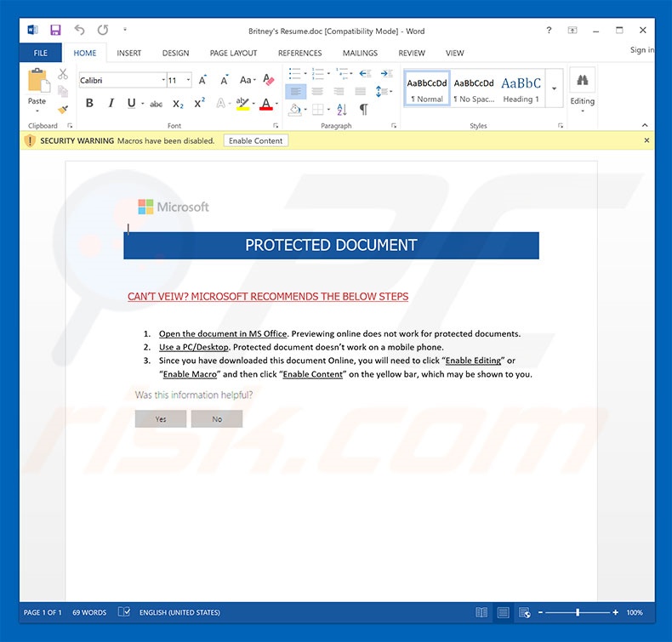Viewport: 672px width, 642px height.
Task: Click the zoom slider handle in the status bar
Action: click(578, 612)
